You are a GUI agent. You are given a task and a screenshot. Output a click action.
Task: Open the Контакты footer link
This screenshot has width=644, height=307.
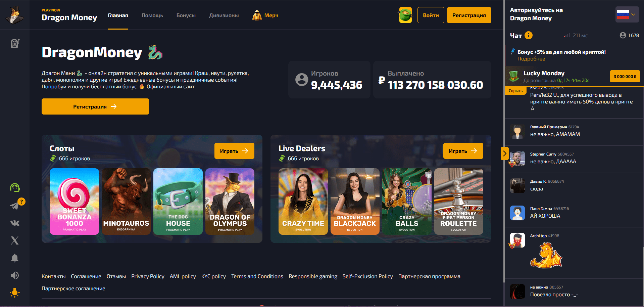pos(54,276)
